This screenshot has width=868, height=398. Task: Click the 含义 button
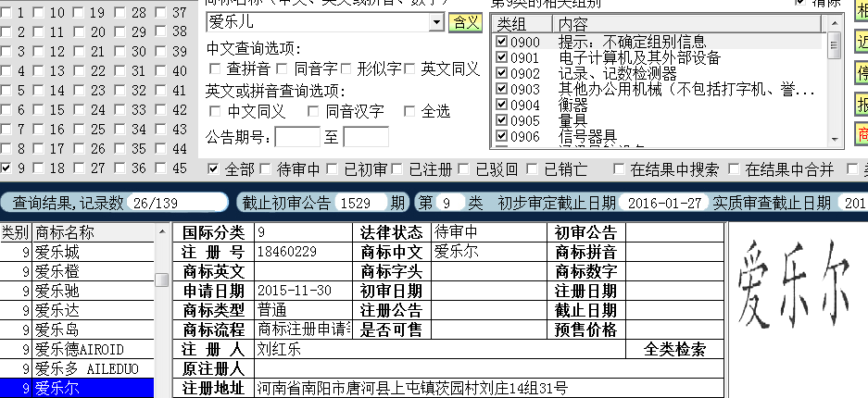pos(465,22)
